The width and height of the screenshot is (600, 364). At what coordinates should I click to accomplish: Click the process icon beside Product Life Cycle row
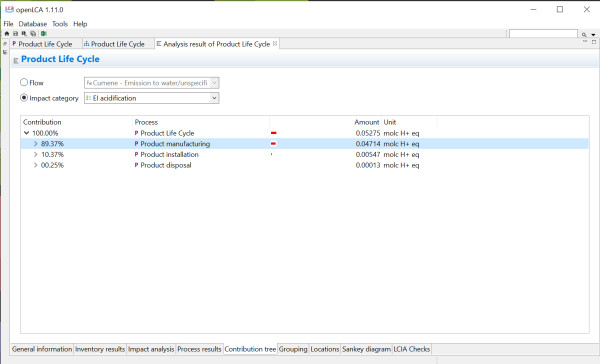pyautogui.click(x=136, y=133)
